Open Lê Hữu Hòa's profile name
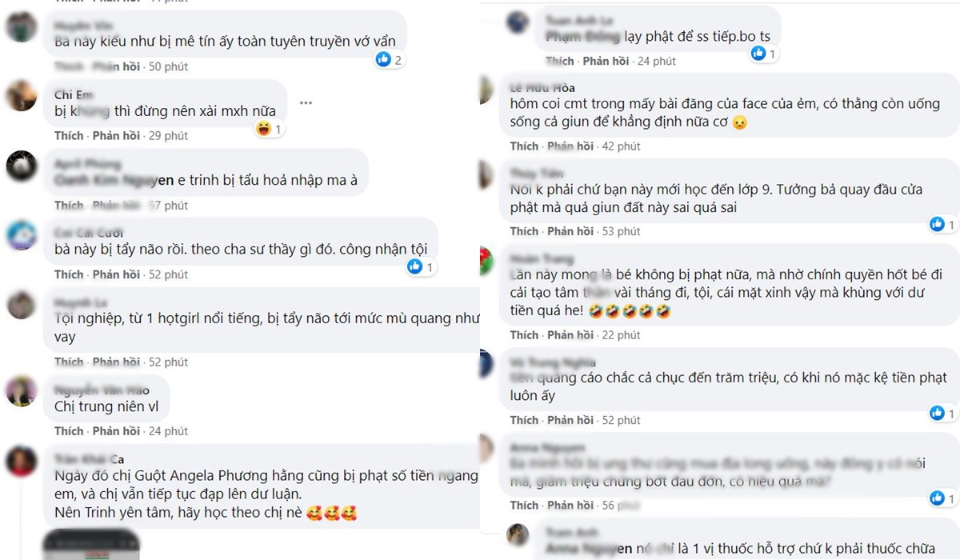The image size is (960, 560). (542, 88)
